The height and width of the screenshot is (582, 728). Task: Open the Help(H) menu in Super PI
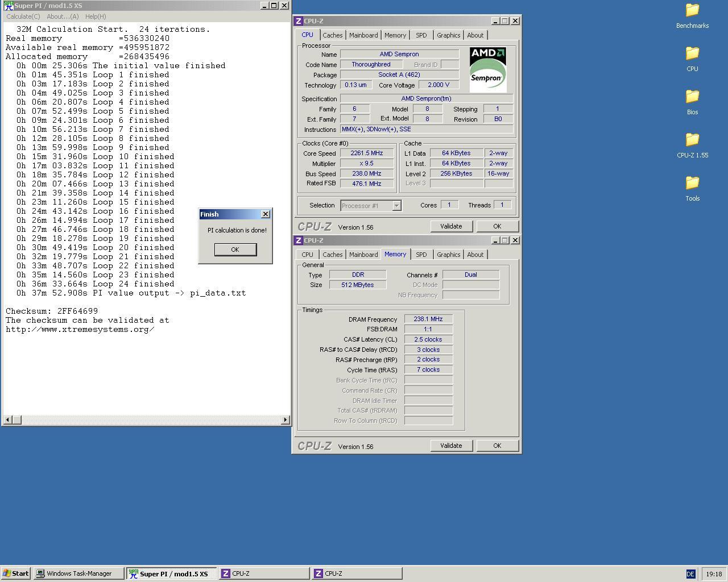(x=96, y=16)
